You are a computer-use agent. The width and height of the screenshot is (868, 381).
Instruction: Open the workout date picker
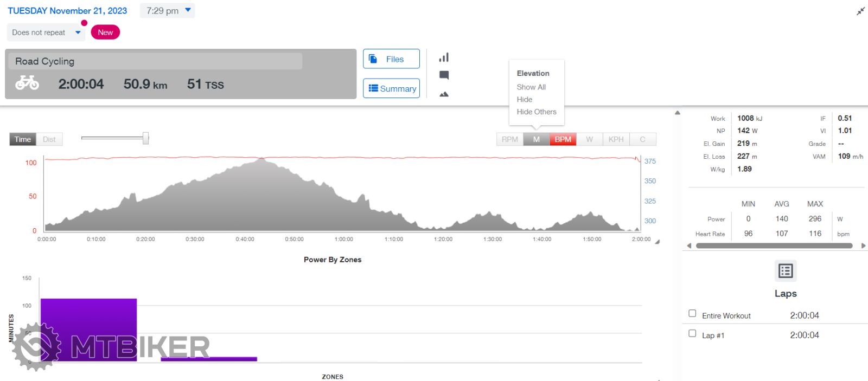pyautogui.click(x=67, y=11)
